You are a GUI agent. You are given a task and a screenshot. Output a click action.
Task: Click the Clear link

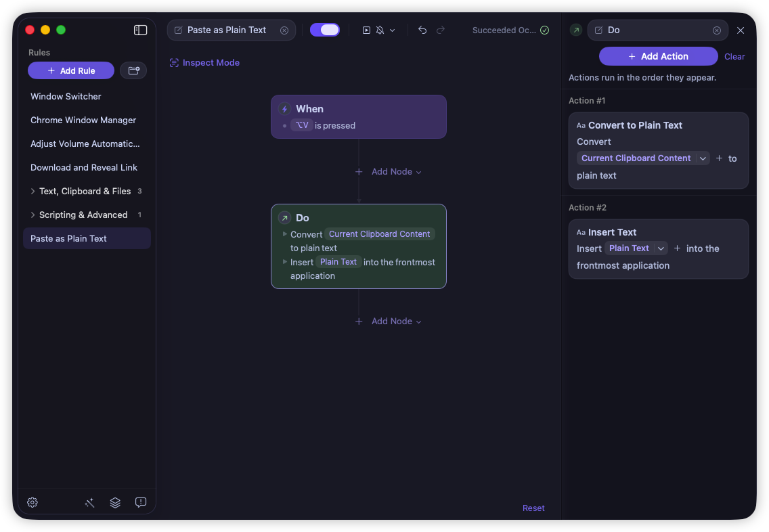pos(734,56)
